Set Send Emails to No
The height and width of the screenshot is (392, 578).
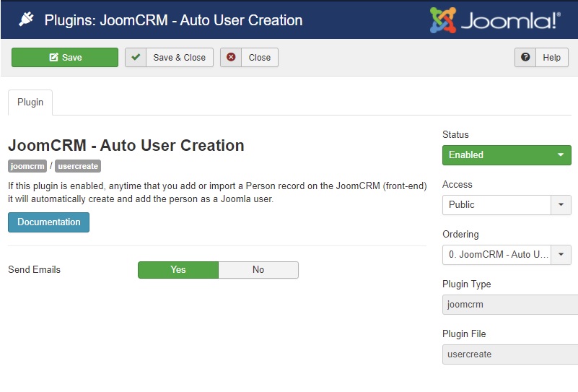[x=258, y=269]
